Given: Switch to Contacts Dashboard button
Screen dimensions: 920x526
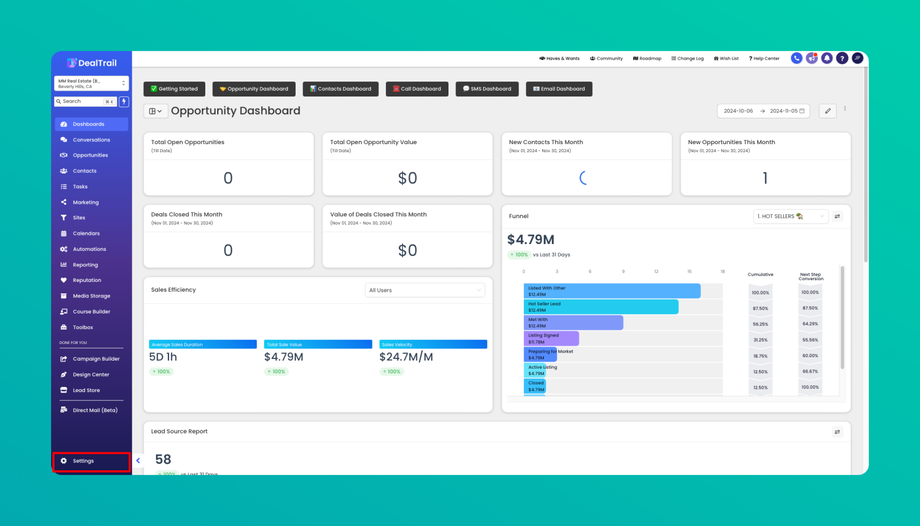Looking at the screenshot, I should 340,89.
